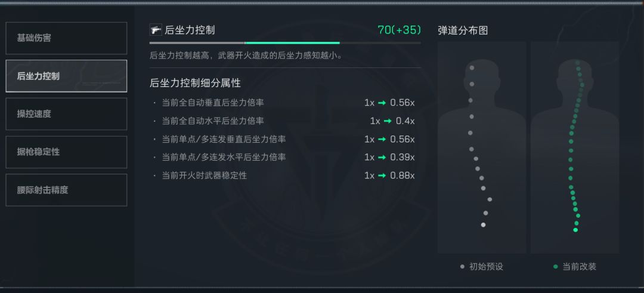Open the 据枪稳定性 tab
This screenshot has width=644, height=293.
click(x=66, y=152)
